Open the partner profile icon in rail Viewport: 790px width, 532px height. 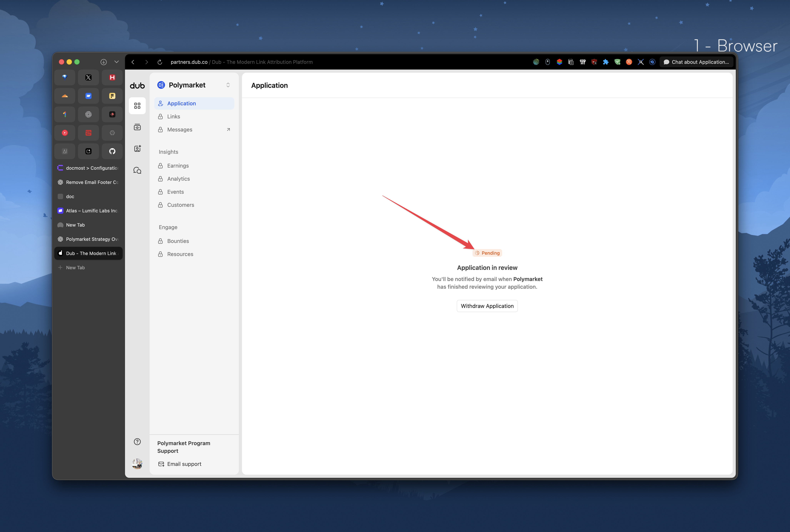coord(137,149)
